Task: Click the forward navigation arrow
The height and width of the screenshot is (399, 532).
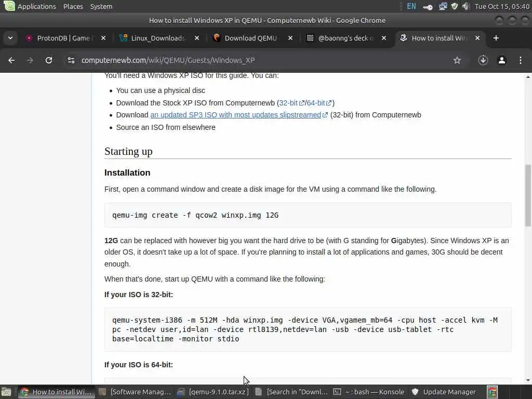Action: tap(30, 60)
